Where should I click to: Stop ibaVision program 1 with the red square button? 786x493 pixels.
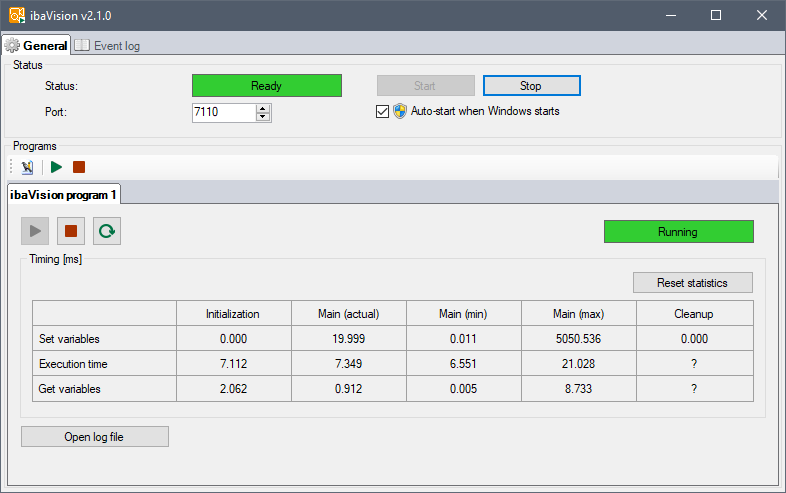point(71,231)
